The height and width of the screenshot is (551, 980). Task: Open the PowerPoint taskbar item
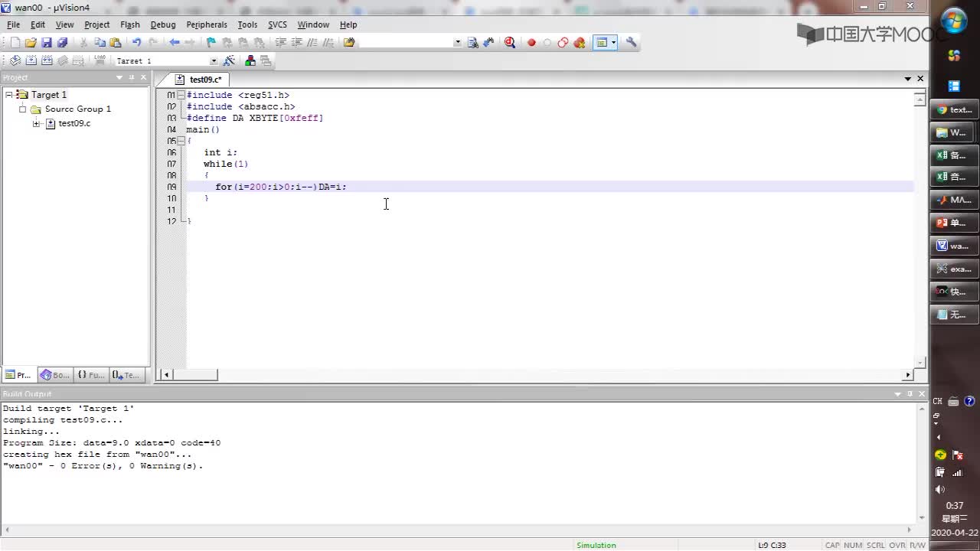pyautogui.click(x=953, y=223)
